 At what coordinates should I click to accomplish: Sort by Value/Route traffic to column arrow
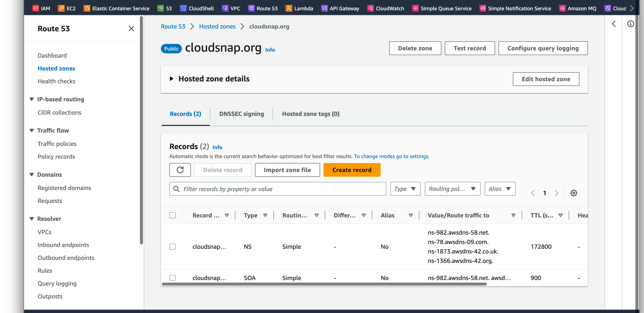coord(513,215)
